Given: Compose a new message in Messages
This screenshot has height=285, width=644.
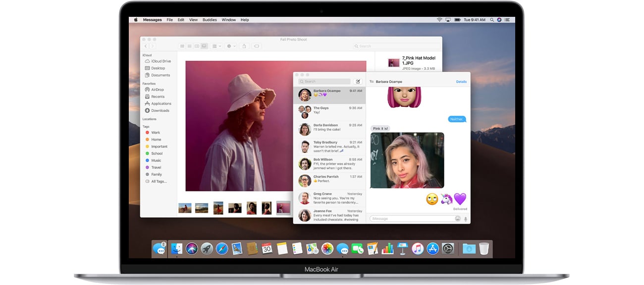Looking at the screenshot, I should pos(358,82).
